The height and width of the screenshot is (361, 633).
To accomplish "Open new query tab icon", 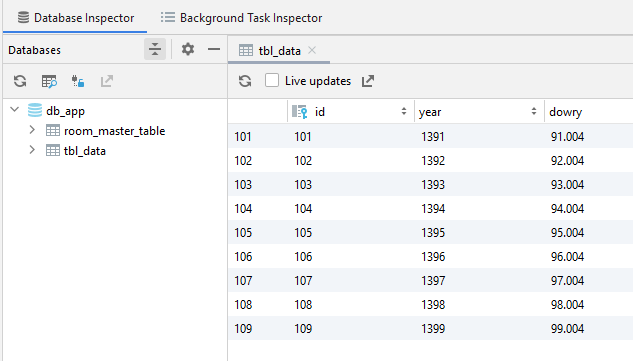I will point(49,81).
